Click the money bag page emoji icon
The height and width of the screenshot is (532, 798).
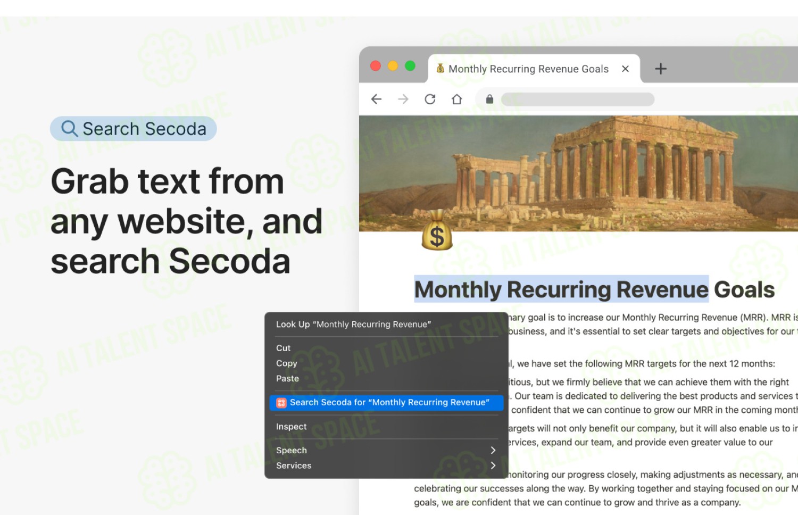pyautogui.click(x=437, y=230)
